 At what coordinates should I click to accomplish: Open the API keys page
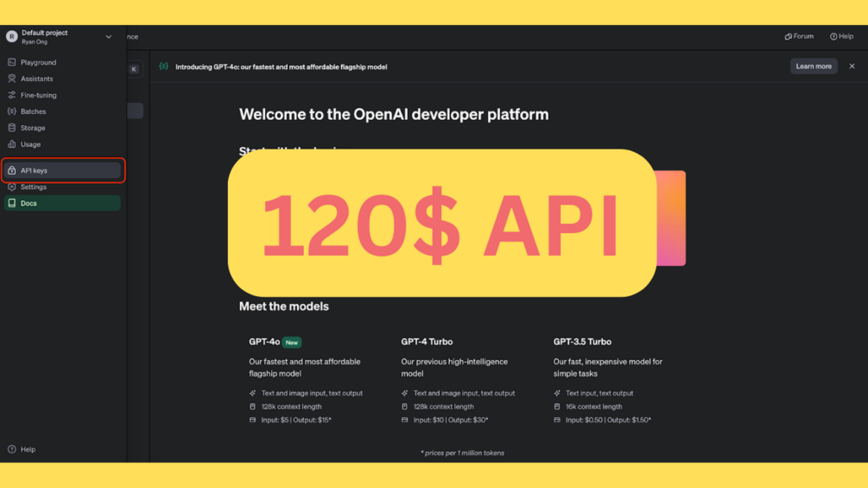coord(62,170)
